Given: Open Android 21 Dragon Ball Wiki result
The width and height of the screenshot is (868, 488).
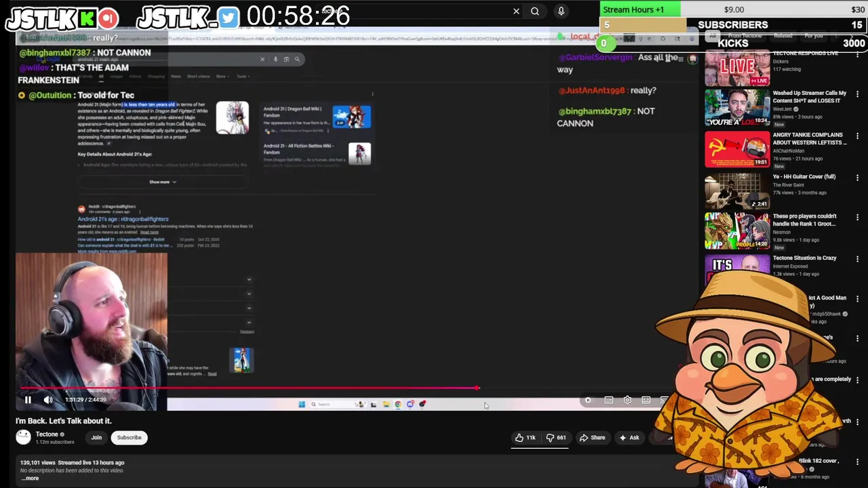Looking at the screenshot, I should pyautogui.click(x=292, y=111).
